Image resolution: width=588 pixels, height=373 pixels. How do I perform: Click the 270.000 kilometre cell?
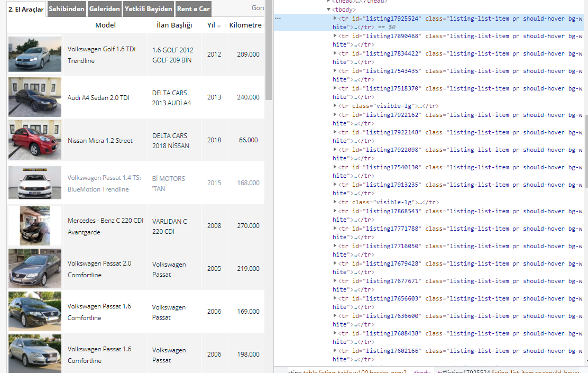pos(248,225)
